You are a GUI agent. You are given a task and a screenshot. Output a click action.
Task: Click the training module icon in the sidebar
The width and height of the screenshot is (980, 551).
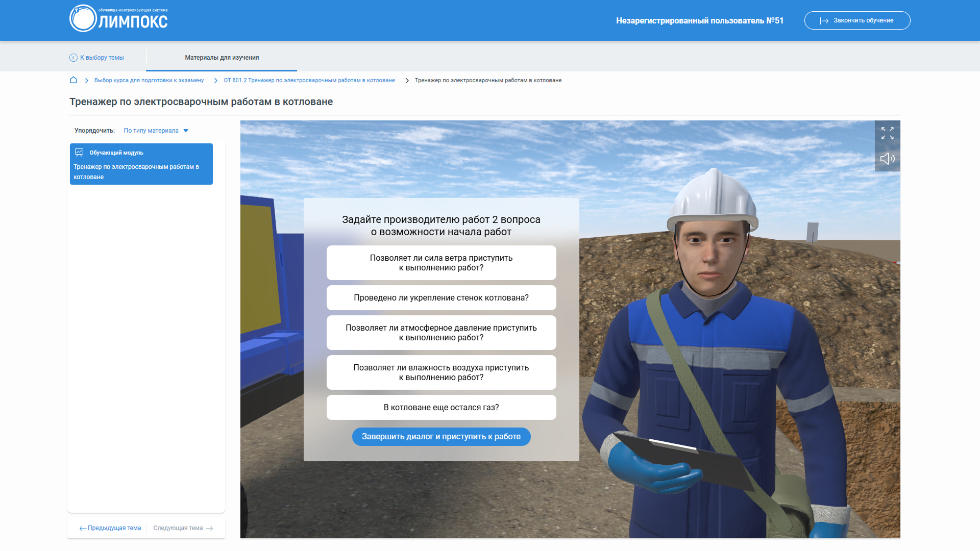(x=79, y=152)
